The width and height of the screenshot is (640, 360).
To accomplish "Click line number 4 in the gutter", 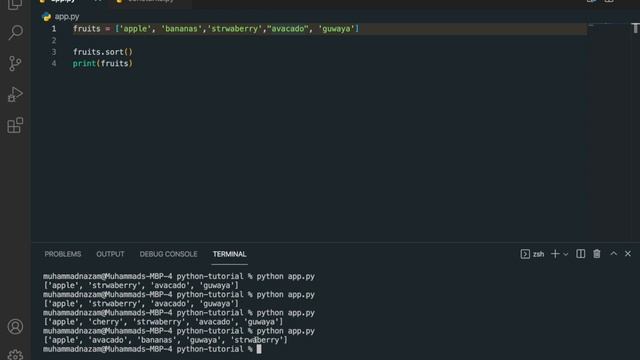I will tap(53, 63).
